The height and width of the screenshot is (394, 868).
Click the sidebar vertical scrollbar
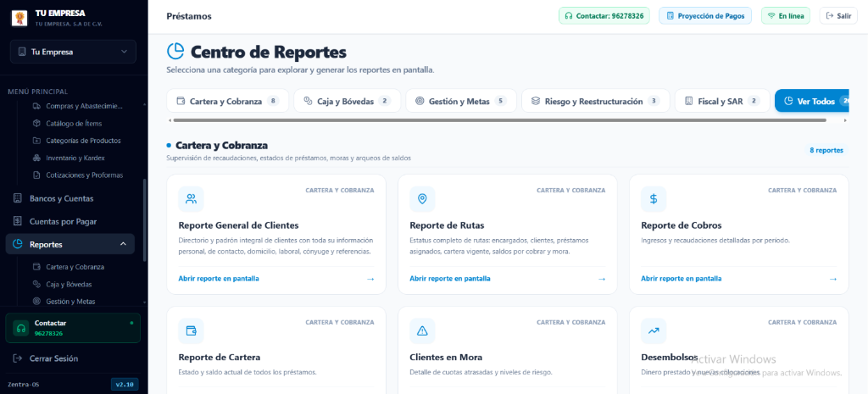coord(144,220)
